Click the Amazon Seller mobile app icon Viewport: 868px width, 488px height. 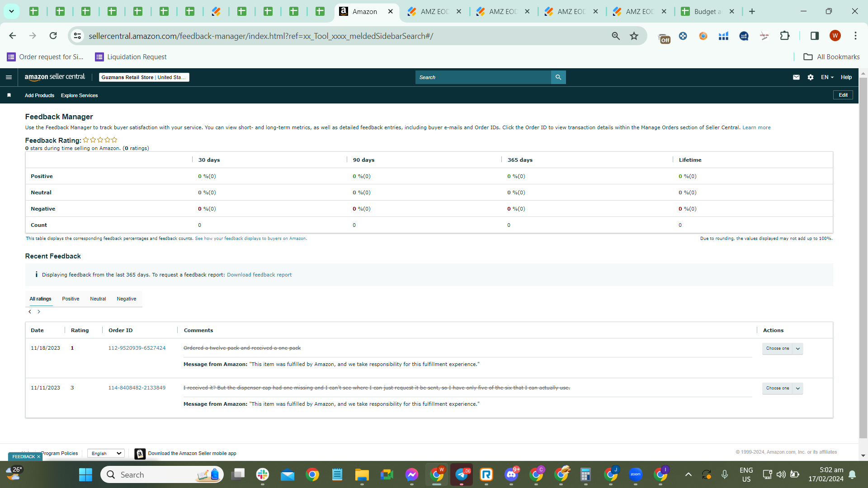tap(140, 454)
